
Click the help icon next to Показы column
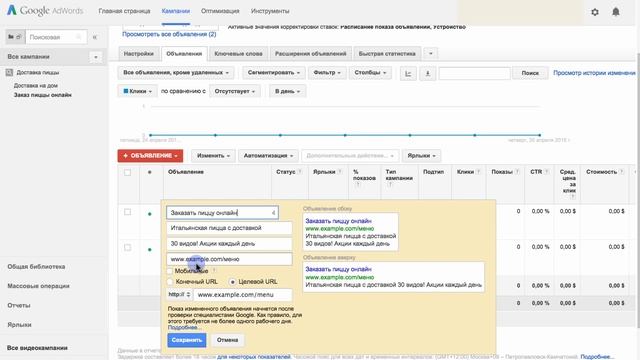tap(517, 172)
